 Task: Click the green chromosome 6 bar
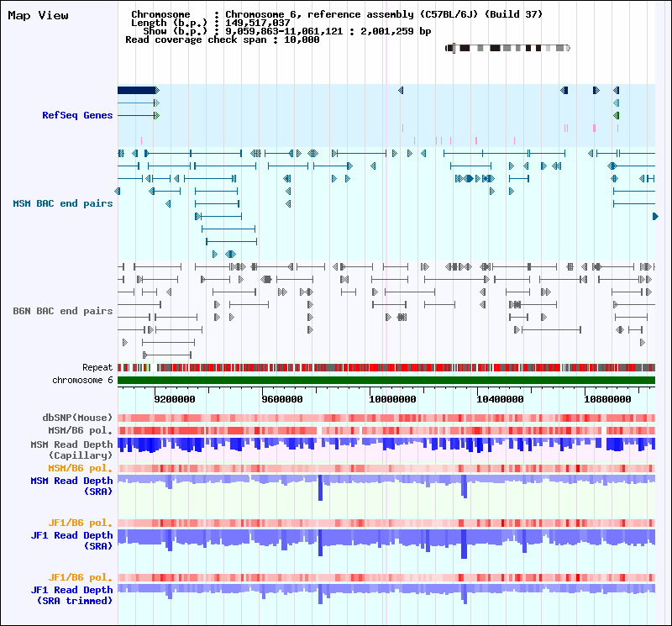click(x=386, y=381)
